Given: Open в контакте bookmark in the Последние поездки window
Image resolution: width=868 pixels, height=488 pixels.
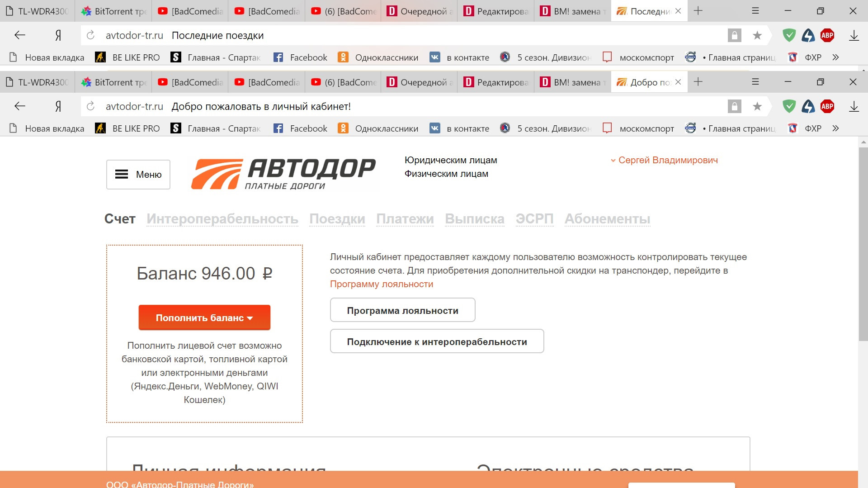Looking at the screenshot, I should 459,57.
